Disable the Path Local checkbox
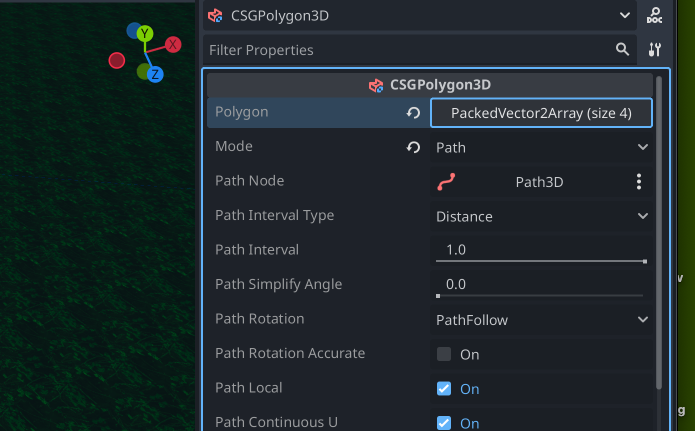Screen dimensions: 695x431 (444, 389)
